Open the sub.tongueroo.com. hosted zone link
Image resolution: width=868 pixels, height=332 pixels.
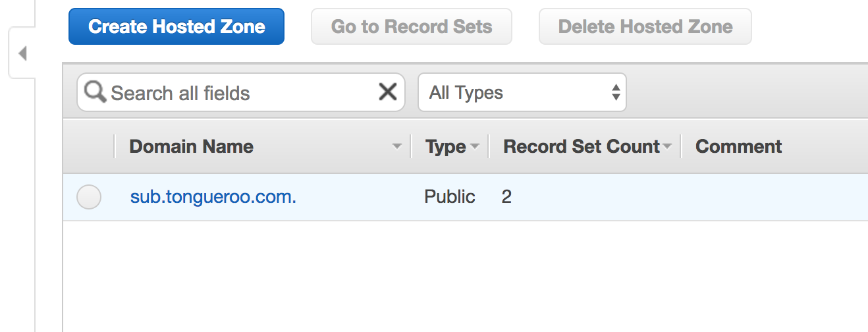213,196
